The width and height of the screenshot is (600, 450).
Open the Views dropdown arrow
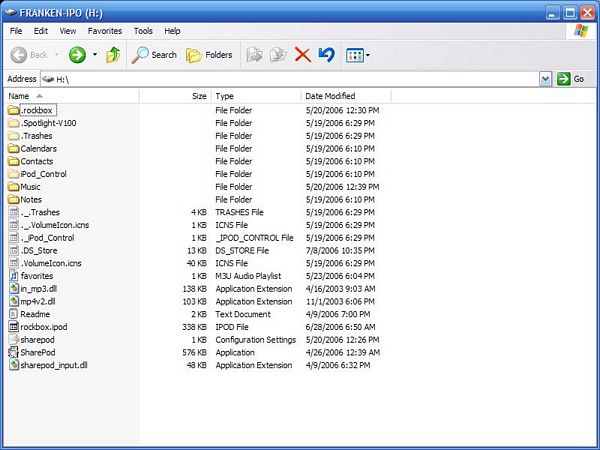tap(368, 55)
